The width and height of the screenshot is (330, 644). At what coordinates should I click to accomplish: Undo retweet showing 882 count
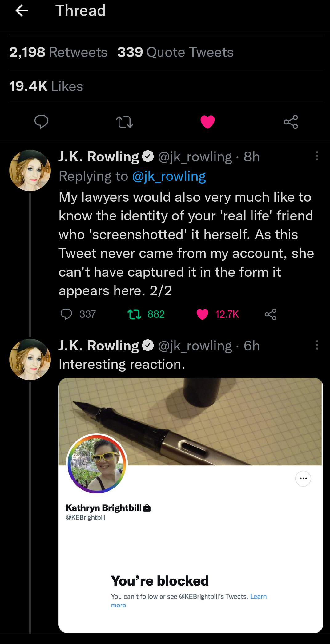point(134,314)
